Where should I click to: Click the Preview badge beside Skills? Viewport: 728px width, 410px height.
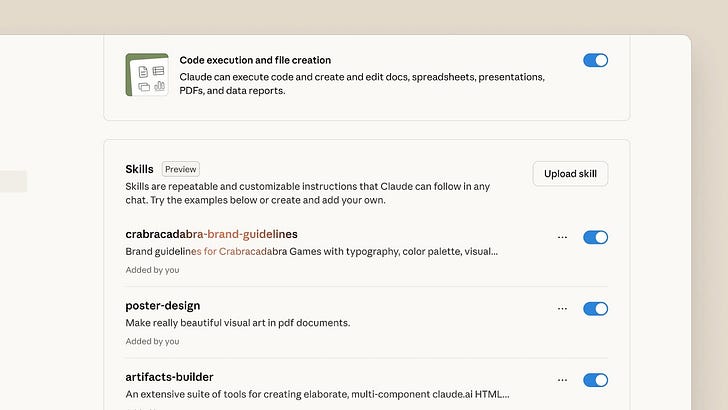click(181, 169)
